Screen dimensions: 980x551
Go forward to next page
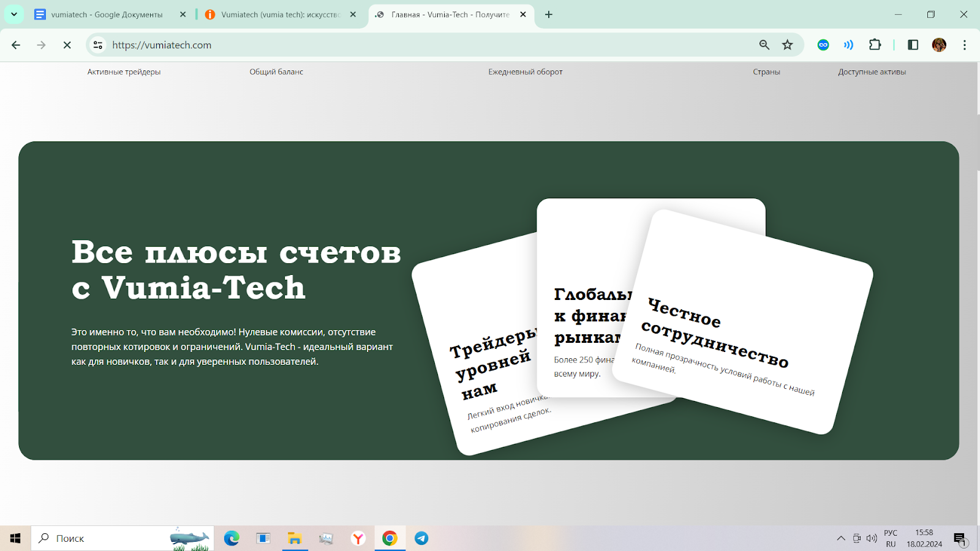point(41,45)
